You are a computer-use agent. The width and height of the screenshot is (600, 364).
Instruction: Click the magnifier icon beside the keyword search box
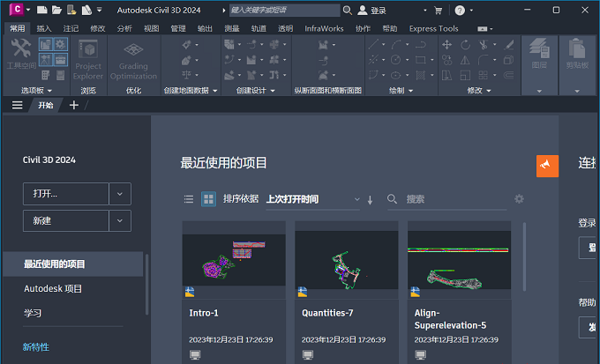tap(347, 11)
